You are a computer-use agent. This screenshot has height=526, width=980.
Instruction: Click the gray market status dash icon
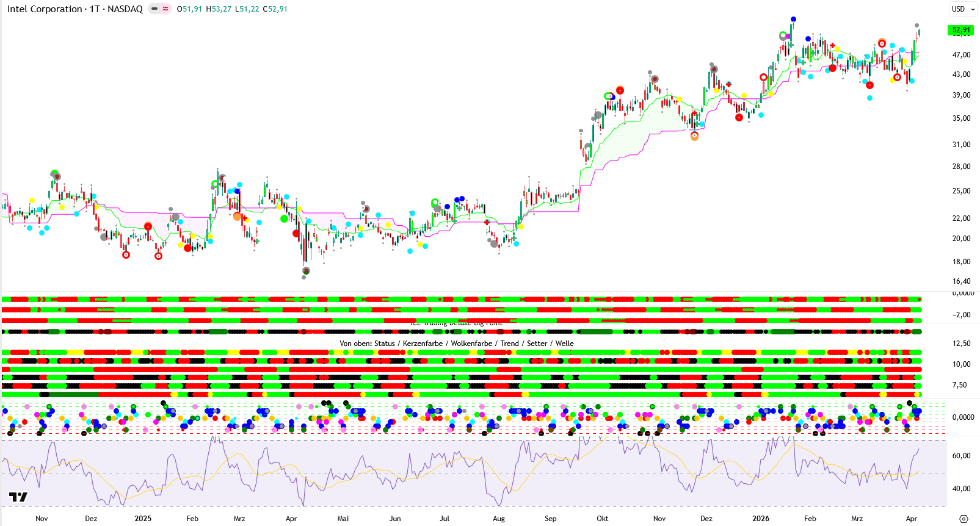point(154,9)
